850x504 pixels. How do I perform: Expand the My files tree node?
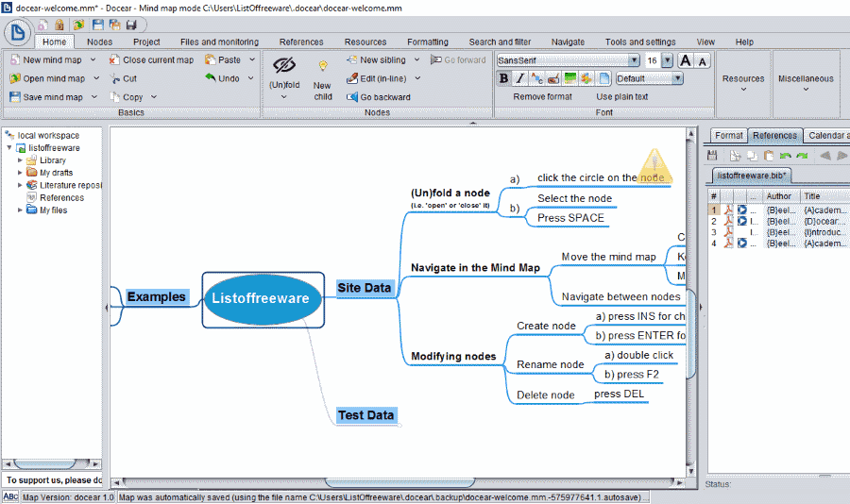coord(20,210)
